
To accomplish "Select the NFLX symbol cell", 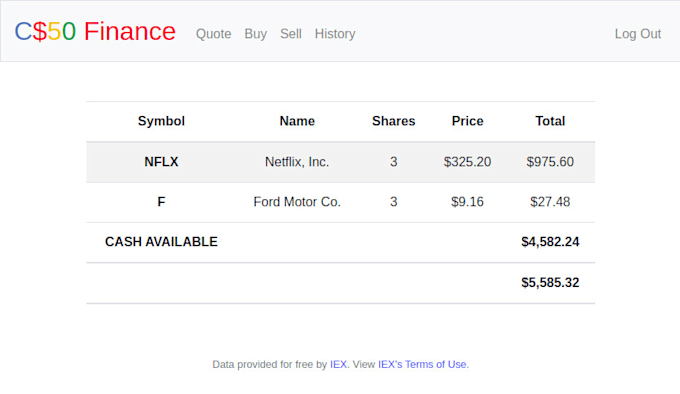I will (161, 162).
